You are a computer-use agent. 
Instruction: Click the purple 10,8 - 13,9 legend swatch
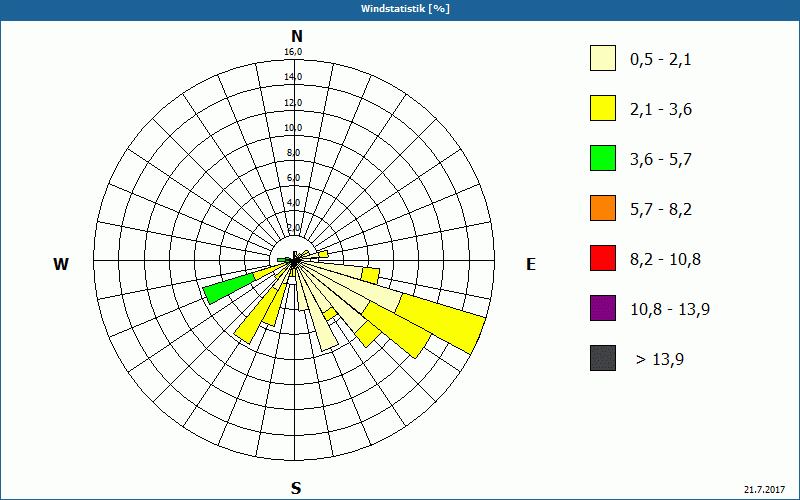coord(603,308)
